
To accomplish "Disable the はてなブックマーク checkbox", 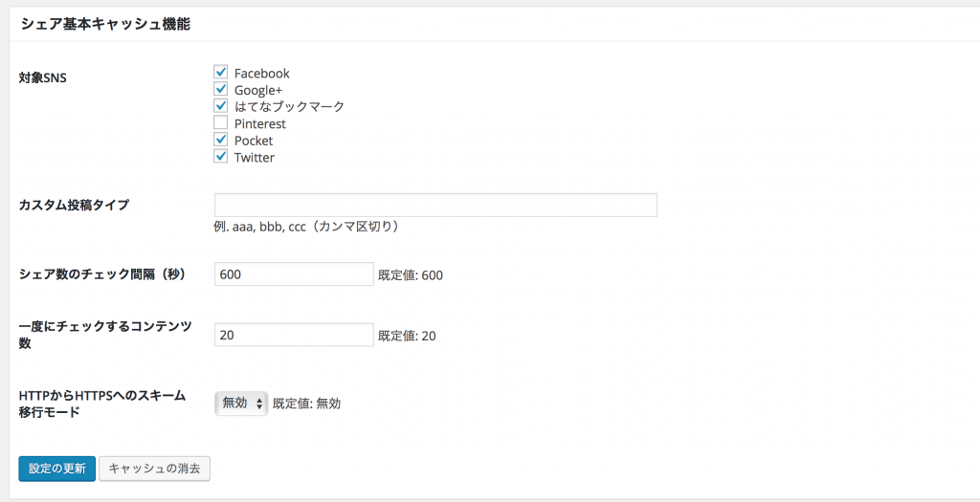I will pos(220,106).
